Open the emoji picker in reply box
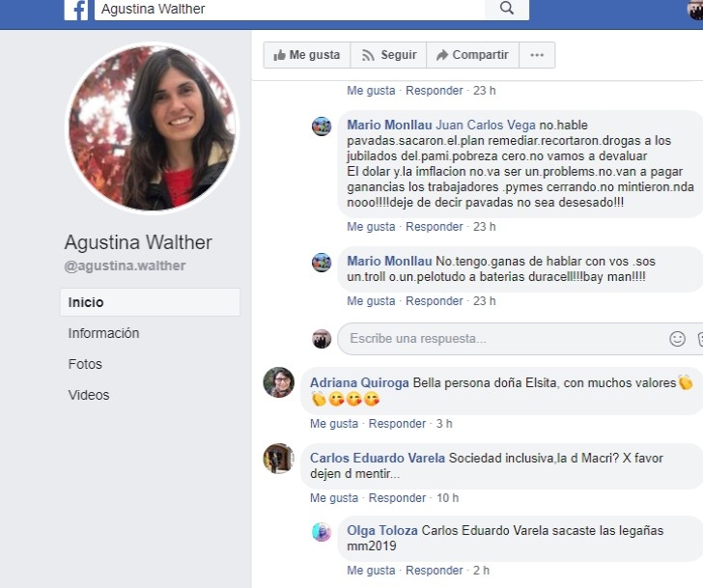 (x=677, y=338)
